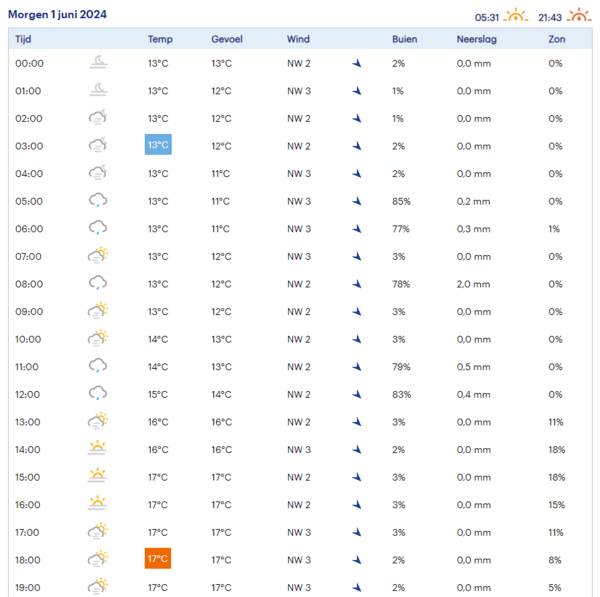Screen dimensions: 600x597
Task: Click the partly sunny icon at 17:00
Action: click(98, 531)
